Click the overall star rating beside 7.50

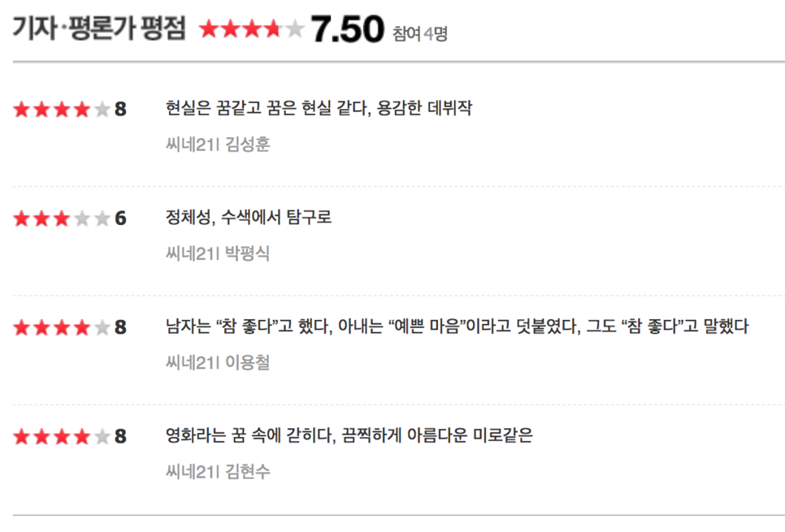(x=251, y=29)
